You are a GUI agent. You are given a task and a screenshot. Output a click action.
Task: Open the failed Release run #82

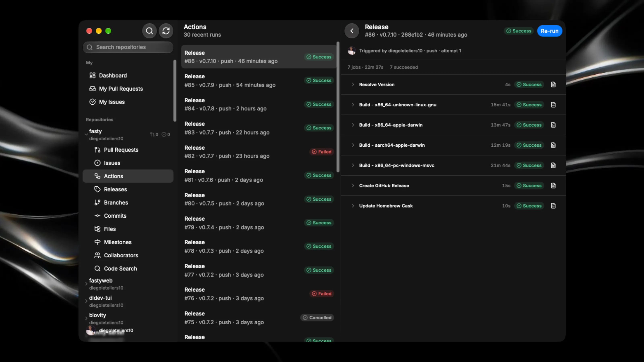(x=259, y=152)
